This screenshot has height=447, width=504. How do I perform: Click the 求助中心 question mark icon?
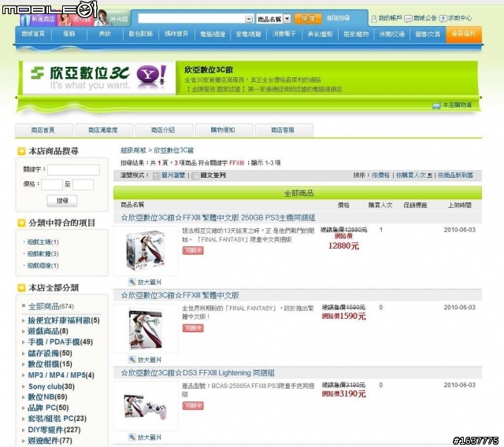pyautogui.click(x=443, y=19)
